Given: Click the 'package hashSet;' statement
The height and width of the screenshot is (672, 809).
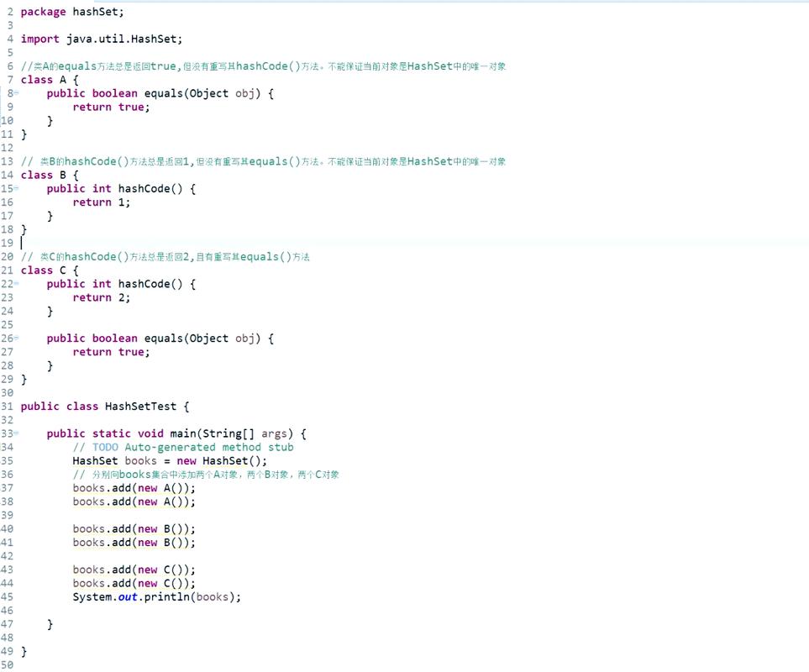Looking at the screenshot, I should tap(72, 12).
